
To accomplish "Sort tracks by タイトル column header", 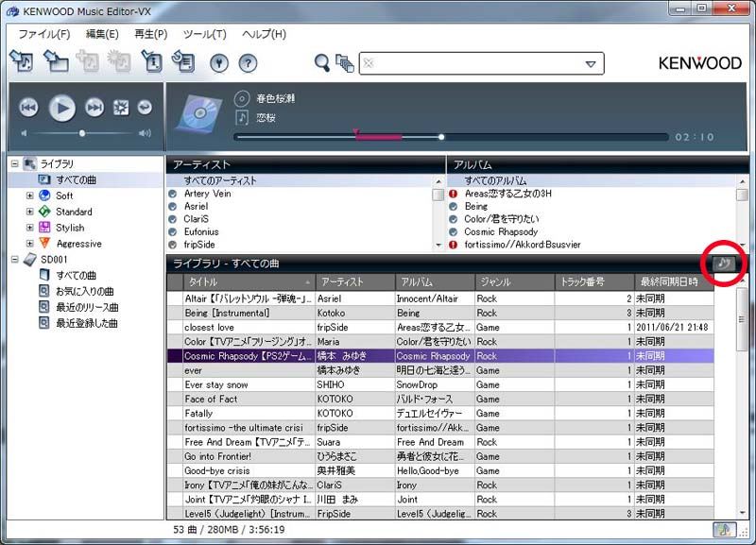I will pyautogui.click(x=249, y=281).
